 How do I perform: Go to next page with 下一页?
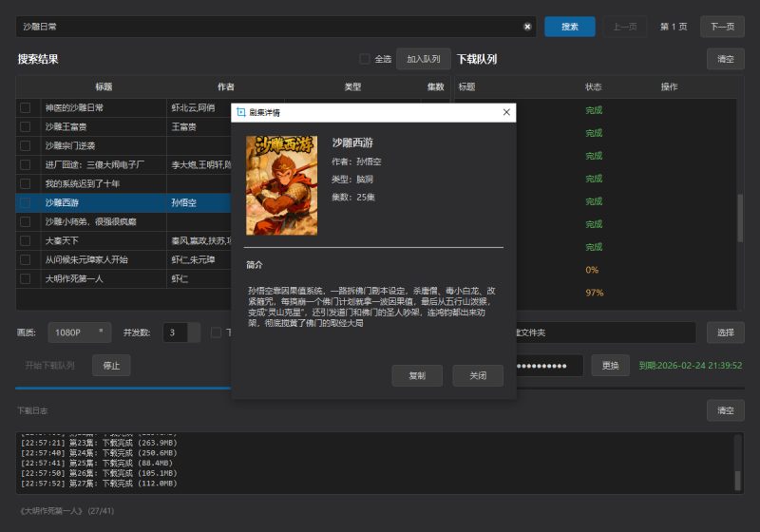click(722, 27)
